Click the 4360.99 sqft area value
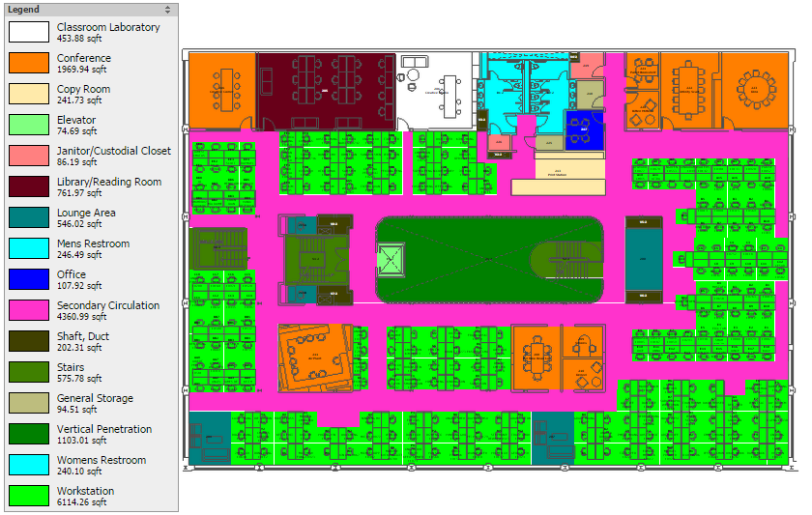This screenshot has height=515, width=812. tap(82, 316)
